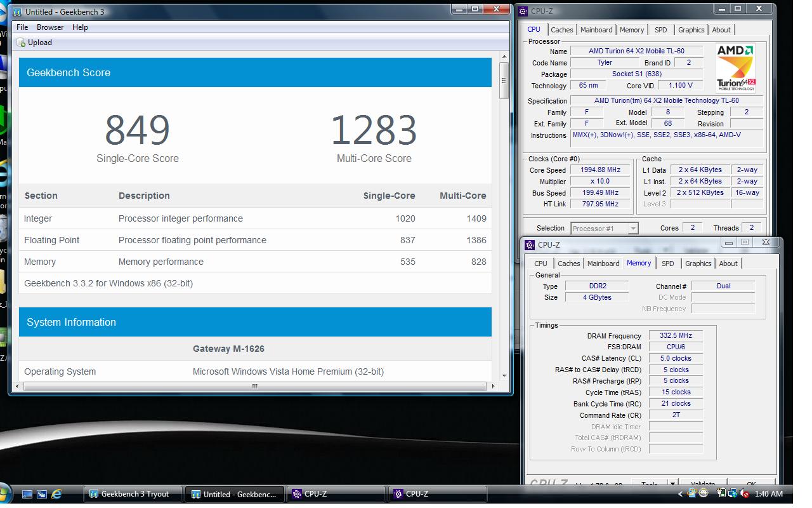Click Core Speed value '1994.88 MHz'
Image resolution: width=812 pixels, height=508 pixels.
coord(600,170)
